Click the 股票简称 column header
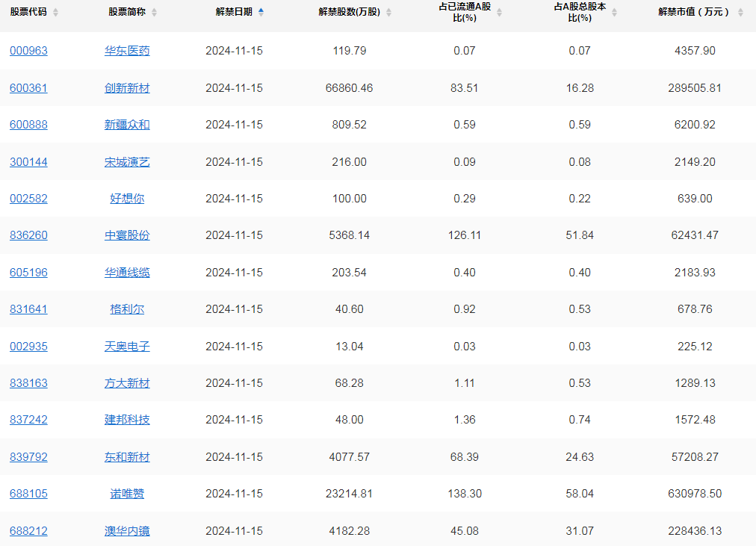 [x=127, y=11]
